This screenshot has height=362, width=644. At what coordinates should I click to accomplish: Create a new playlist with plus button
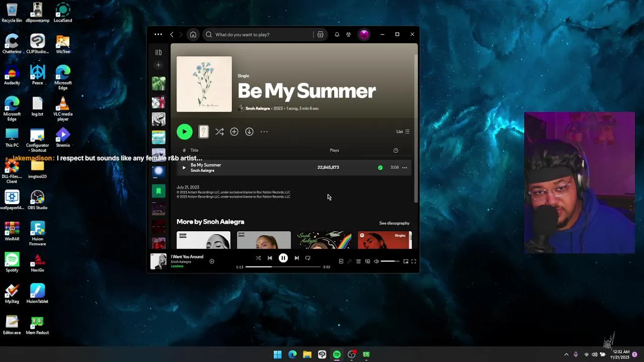point(158,65)
